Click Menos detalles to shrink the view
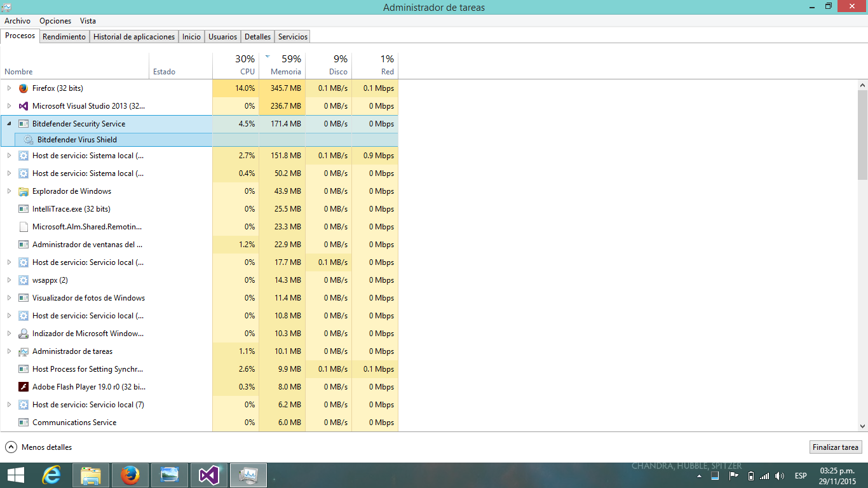The width and height of the screenshot is (868, 488). tap(39, 447)
